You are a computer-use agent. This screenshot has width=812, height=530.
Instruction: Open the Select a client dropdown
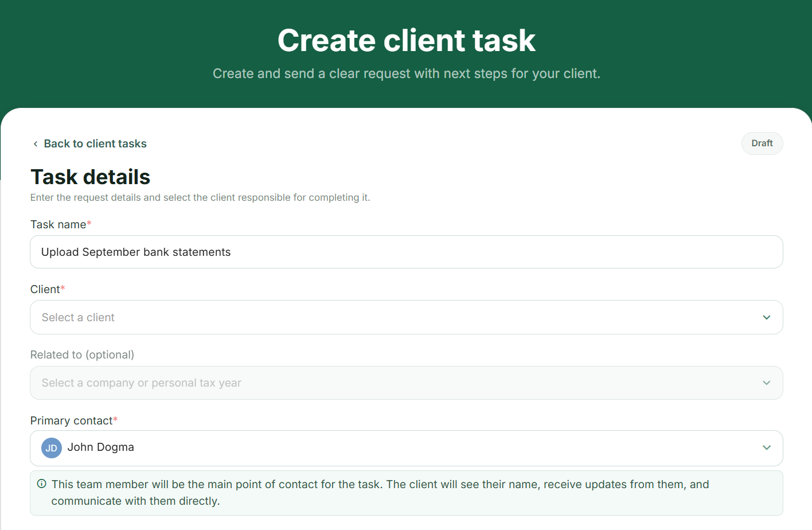pos(406,317)
